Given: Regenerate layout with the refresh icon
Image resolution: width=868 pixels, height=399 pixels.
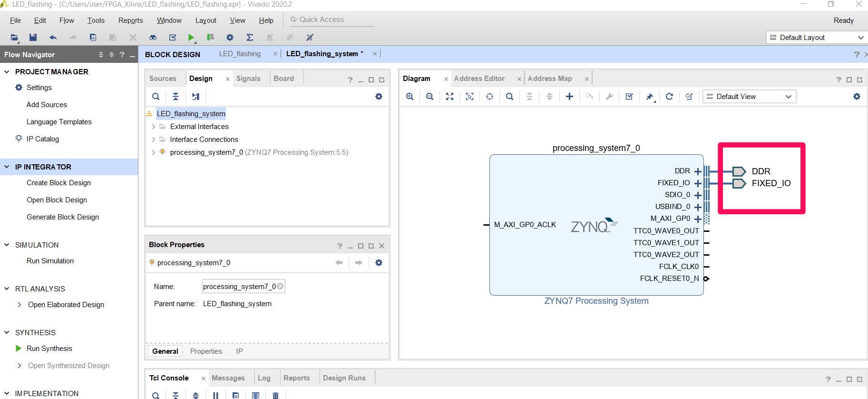Looking at the screenshot, I should tap(669, 97).
